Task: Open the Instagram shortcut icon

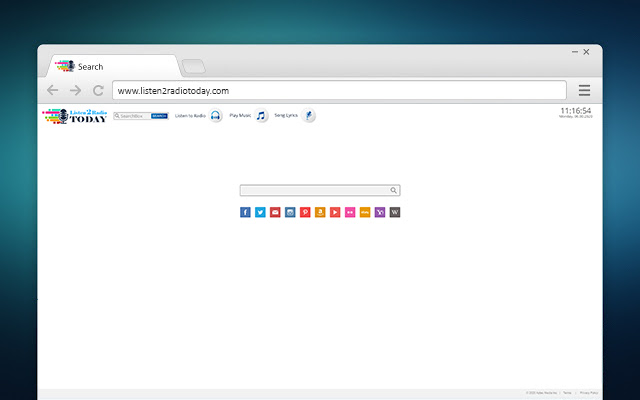Action: [x=290, y=212]
